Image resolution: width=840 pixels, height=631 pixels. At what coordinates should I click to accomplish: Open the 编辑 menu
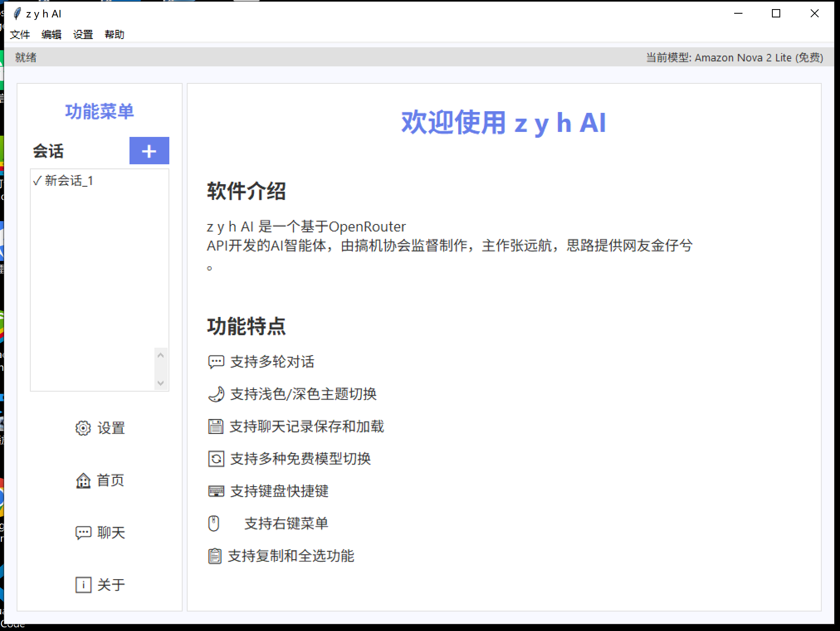(51, 34)
